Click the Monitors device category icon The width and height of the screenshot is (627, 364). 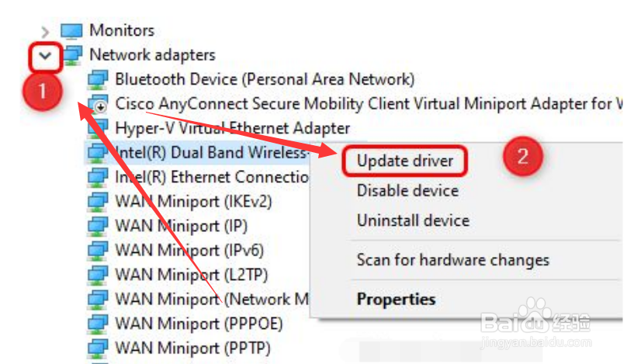[x=71, y=31]
